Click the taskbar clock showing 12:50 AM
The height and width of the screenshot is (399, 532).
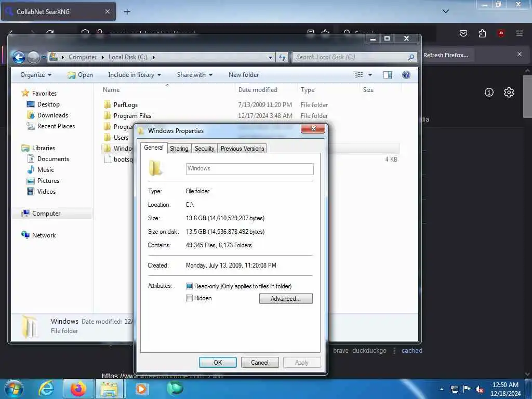click(x=505, y=389)
